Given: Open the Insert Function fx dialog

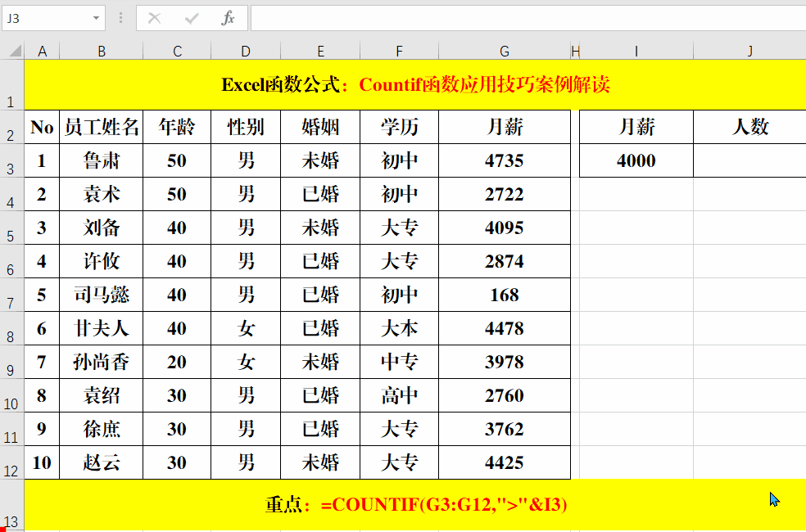Looking at the screenshot, I should [x=228, y=19].
